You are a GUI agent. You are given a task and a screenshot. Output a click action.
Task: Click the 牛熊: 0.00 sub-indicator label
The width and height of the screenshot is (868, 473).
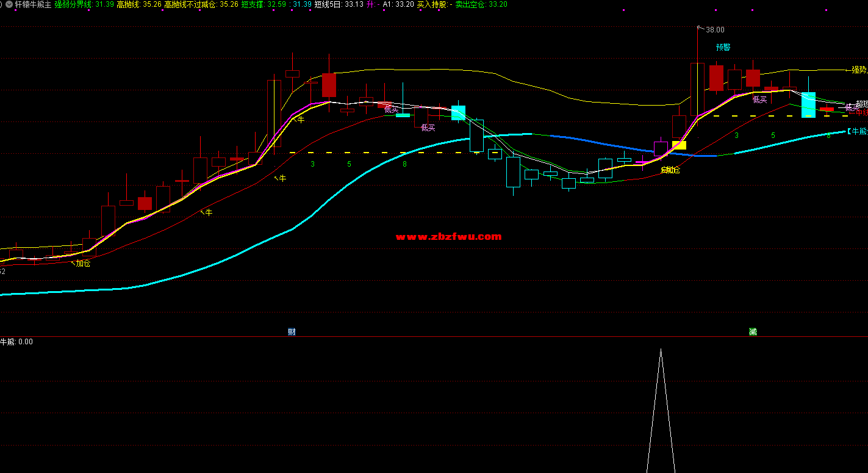pos(16,342)
